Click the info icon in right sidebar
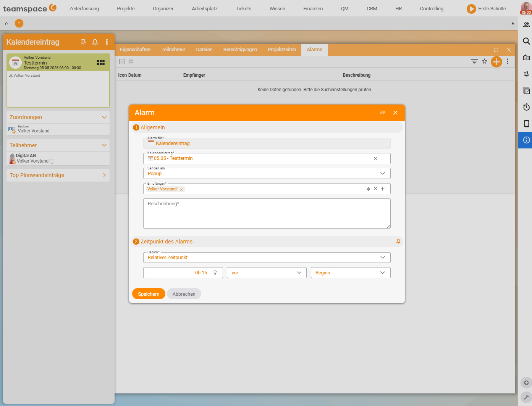The width and height of the screenshot is (532, 406). click(x=526, y=140)
